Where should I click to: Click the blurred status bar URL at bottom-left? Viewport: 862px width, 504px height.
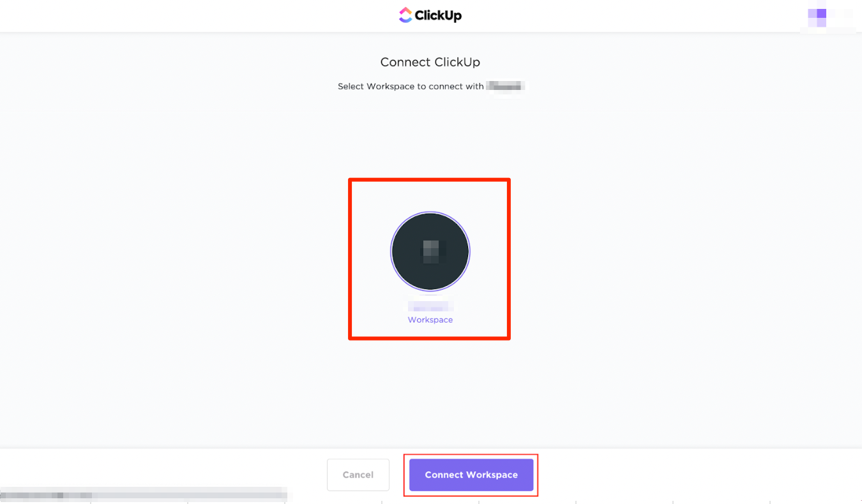pyautogui.click(x=144, y=494)
